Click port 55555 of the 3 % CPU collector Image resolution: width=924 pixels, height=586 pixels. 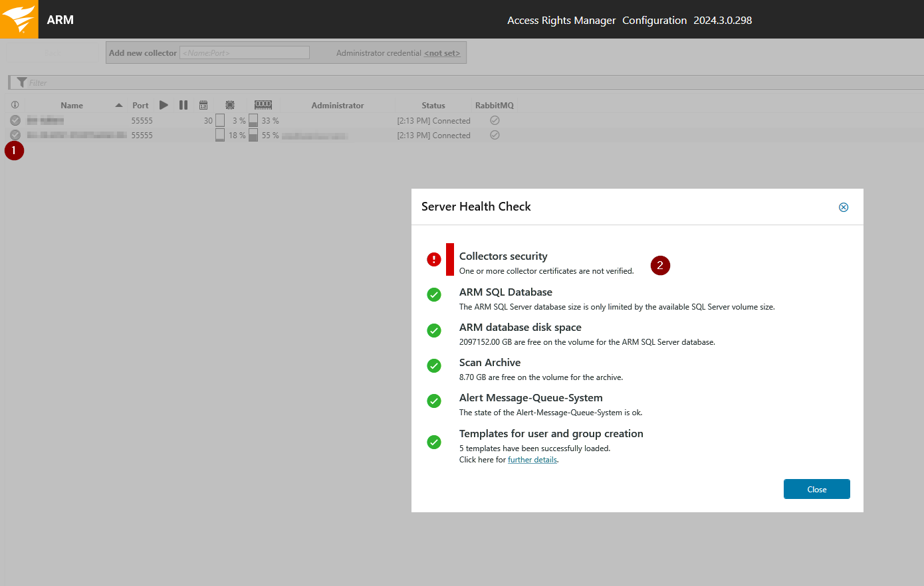(x=142, y=120)
